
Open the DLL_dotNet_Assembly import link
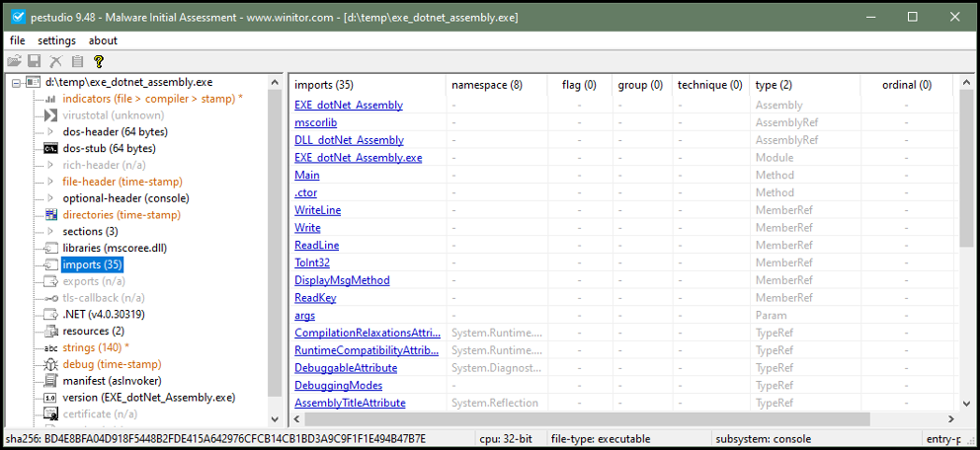tap(349, 140)
